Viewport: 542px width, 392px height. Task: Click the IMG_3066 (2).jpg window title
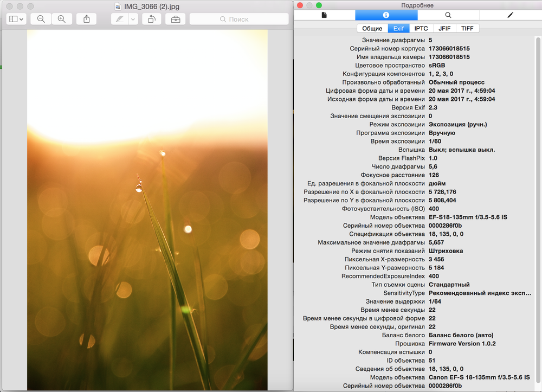tap(152, 6)
